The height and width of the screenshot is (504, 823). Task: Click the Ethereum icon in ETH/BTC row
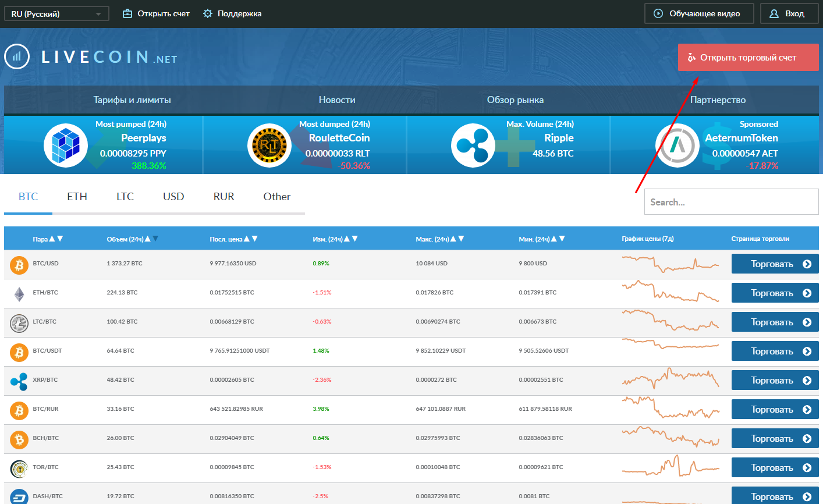[19, 294]
